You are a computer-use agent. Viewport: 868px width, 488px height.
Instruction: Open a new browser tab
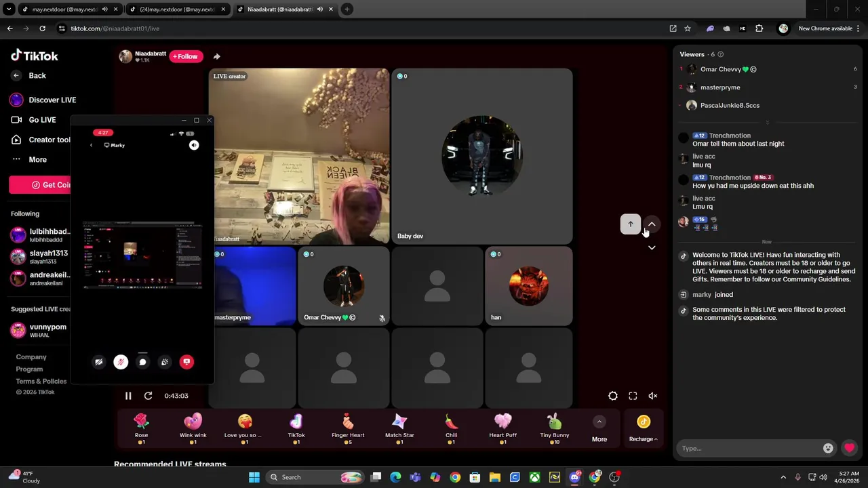347,9
